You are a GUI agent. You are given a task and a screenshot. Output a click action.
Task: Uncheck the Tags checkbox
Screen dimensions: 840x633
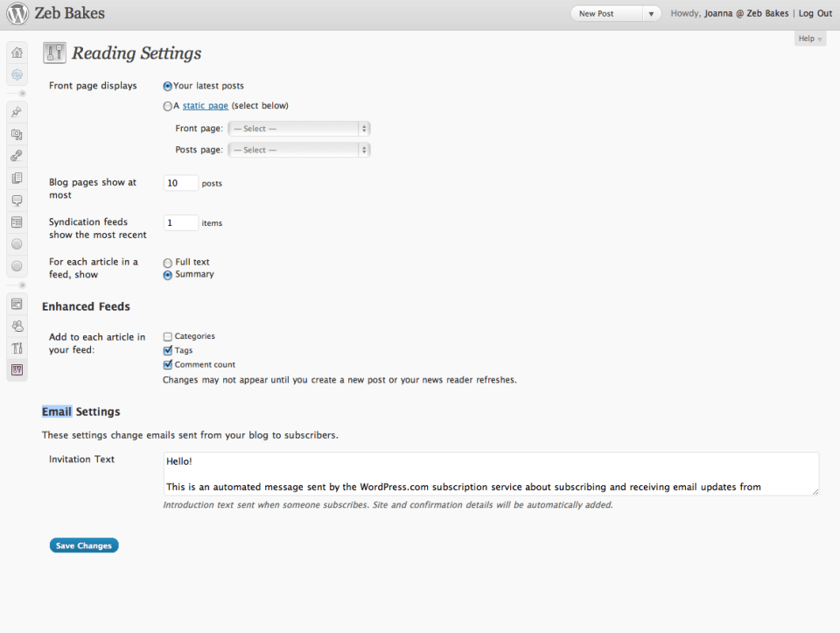168,350
